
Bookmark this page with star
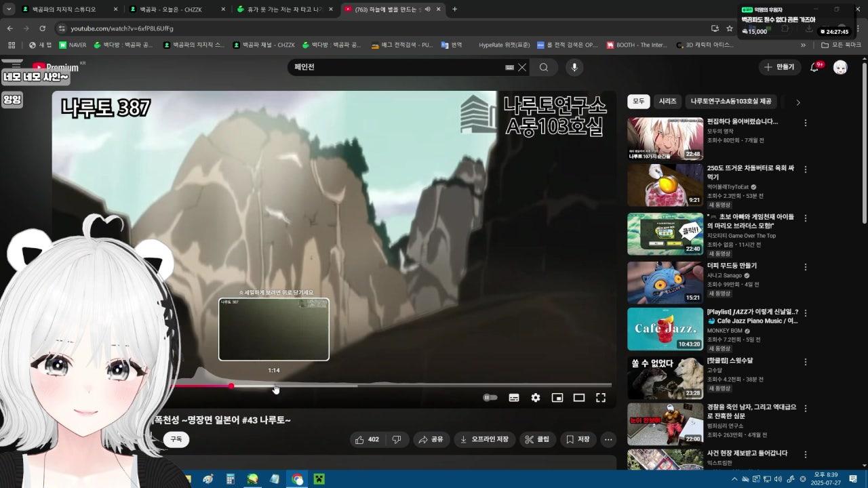coord(730,28)
